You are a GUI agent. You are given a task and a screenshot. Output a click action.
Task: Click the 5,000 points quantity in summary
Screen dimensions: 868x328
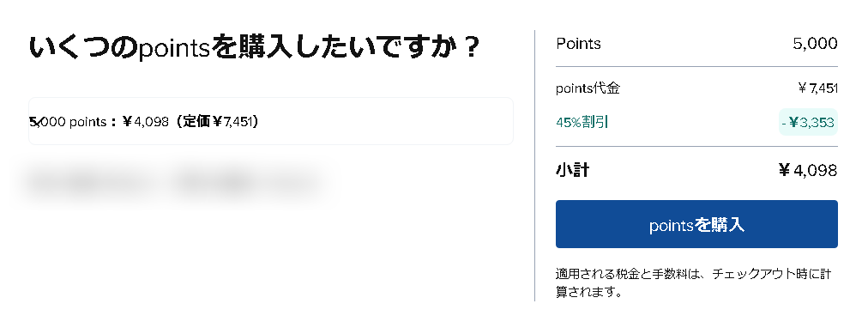pyautogui.click(x=816, y=44)
